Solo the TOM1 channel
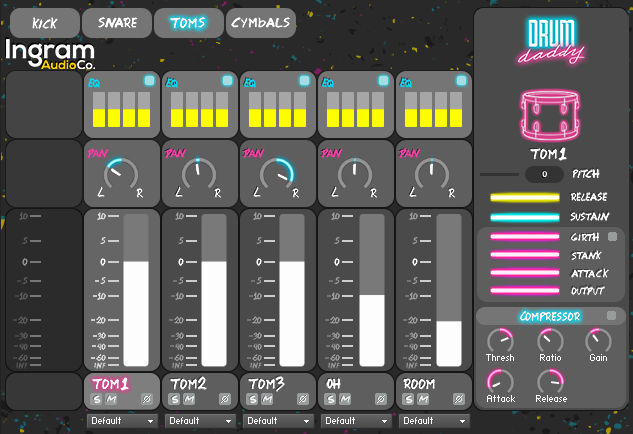Screen dimensions: 633x434 (x=98, y=399)
